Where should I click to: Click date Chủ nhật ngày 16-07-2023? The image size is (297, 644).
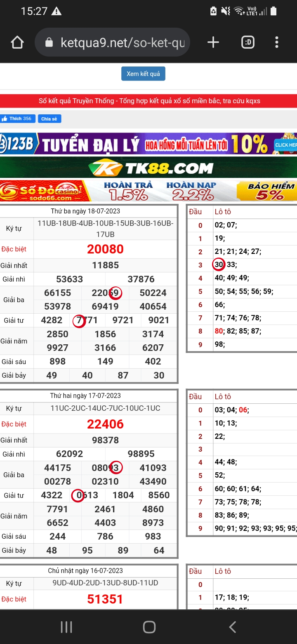pos(85,571)
